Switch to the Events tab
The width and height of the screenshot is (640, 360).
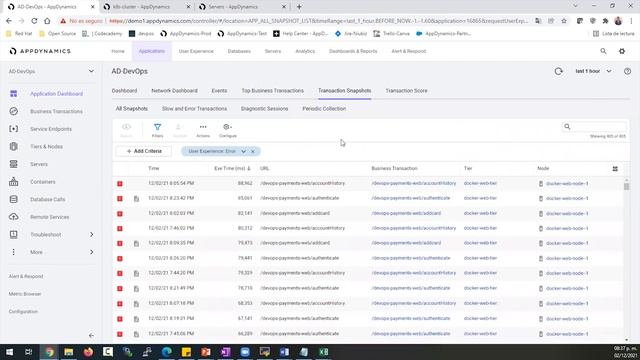tap(219, 91)
